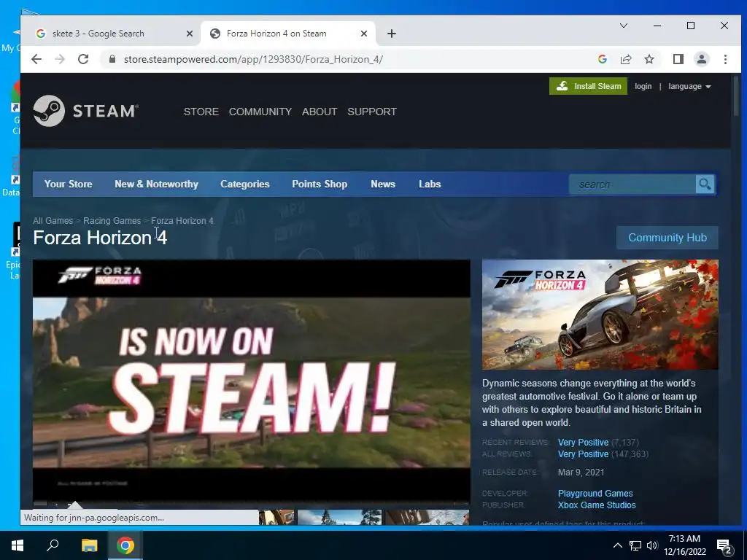Click into the store search field
The height and width of the screenshot is (560, 747).
pyautogui.click(x=632, y=184)
